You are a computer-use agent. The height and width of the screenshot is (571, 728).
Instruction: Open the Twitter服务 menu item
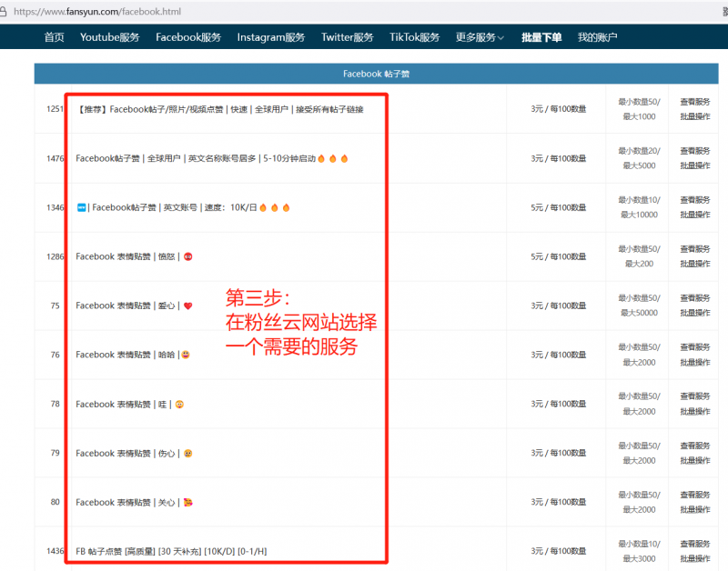point(348,37)
